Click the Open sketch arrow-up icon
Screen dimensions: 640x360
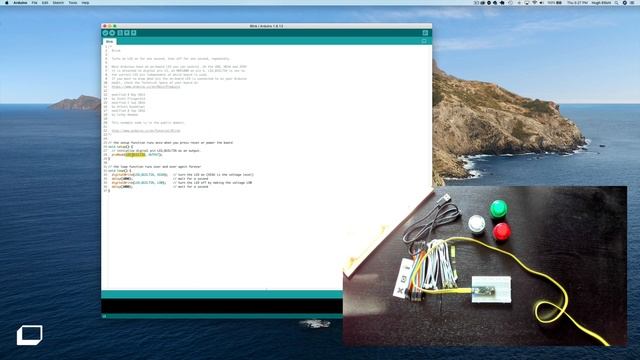pyautogui.click(x=127, y=33)
